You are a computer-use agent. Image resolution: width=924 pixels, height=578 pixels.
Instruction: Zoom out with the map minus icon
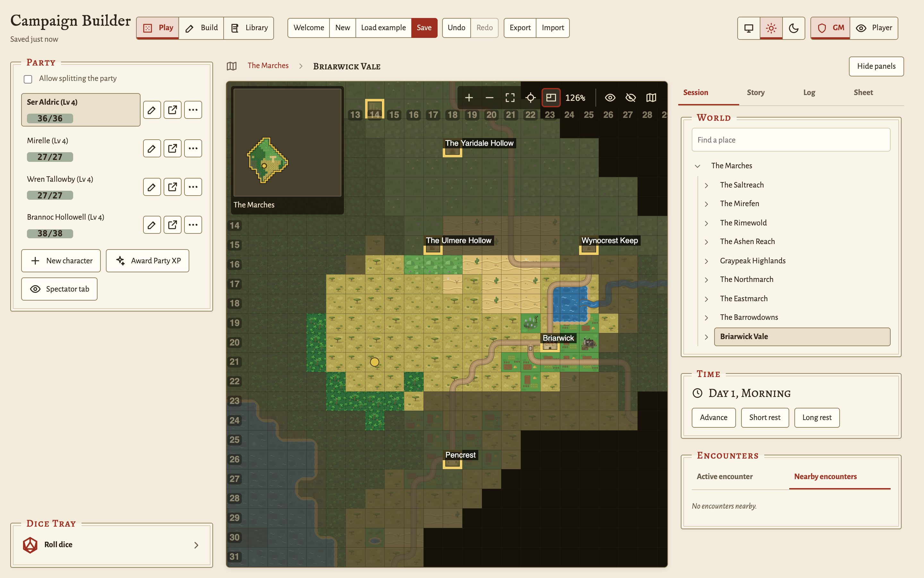[490, 98]
